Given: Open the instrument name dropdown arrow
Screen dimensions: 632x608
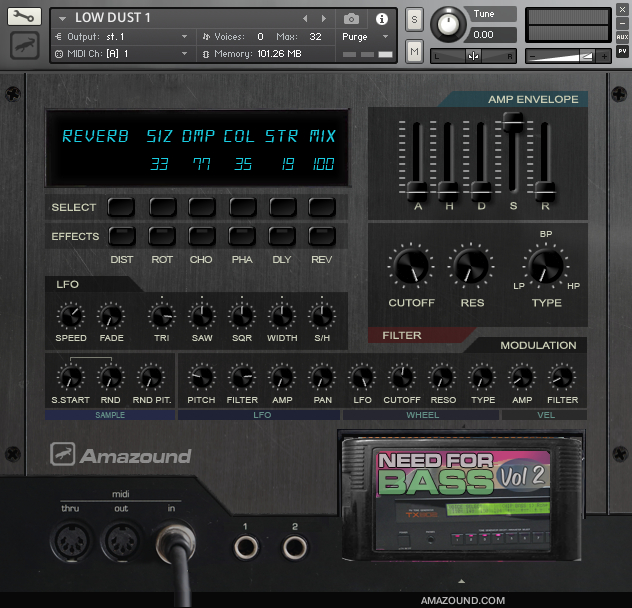Looking at the screenshot, I should [x=62, y=19].
